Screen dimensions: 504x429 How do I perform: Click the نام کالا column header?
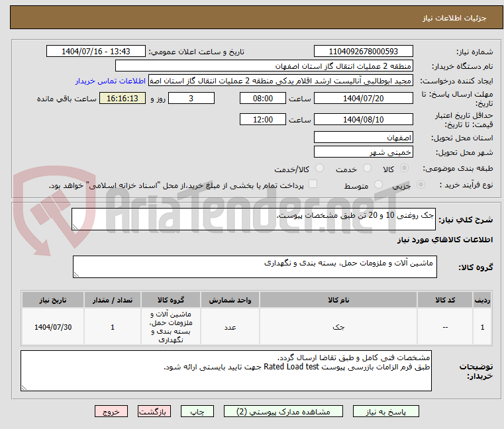(x=338, y=300)
